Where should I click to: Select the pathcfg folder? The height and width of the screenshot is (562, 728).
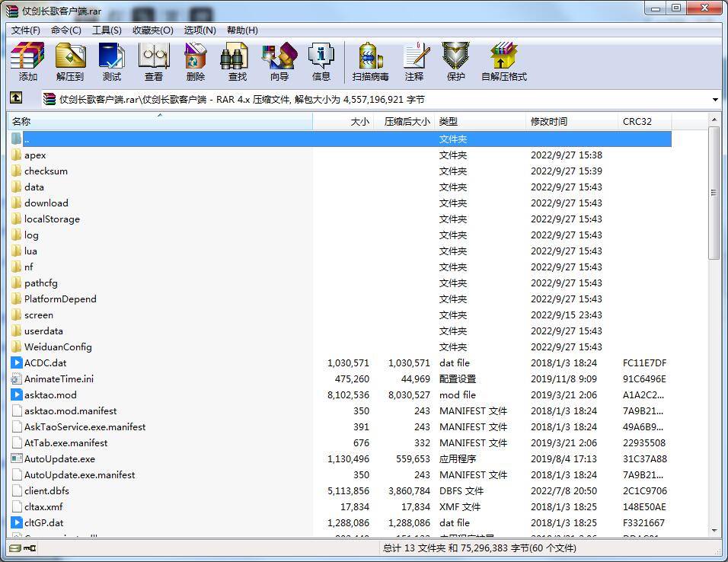(x=340, y=283)
